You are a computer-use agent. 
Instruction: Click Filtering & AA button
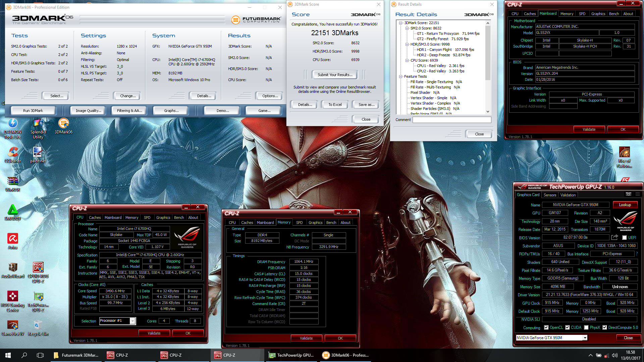[129, 111]
